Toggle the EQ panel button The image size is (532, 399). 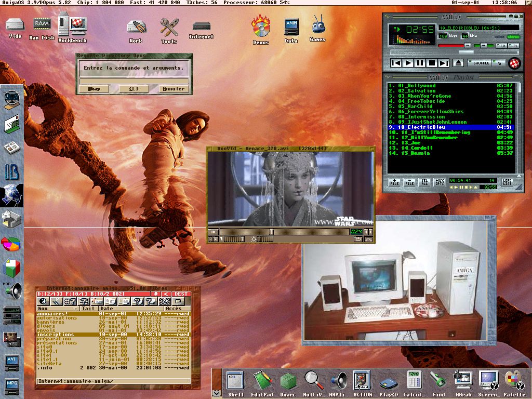[502, 46]
